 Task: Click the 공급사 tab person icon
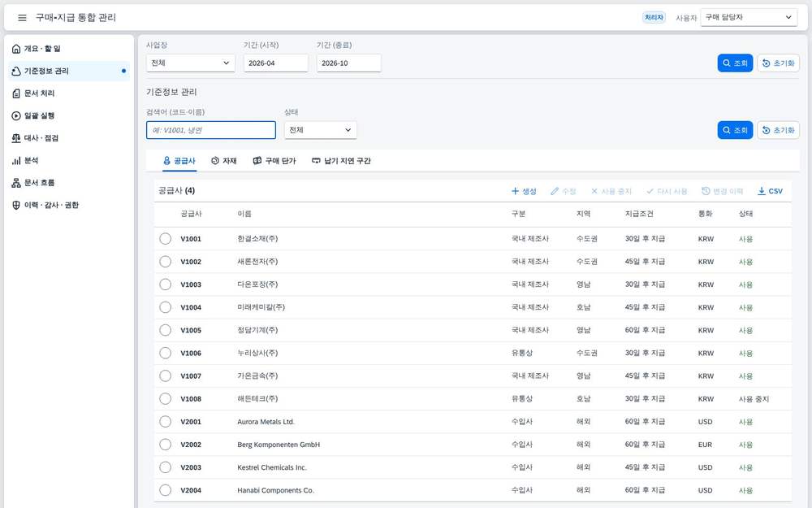[x=166, y=161]
